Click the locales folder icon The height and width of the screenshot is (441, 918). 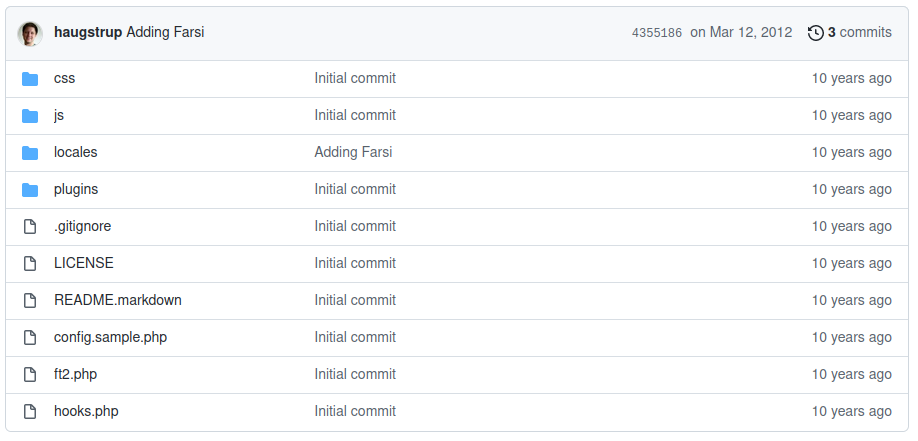point(30,153)
